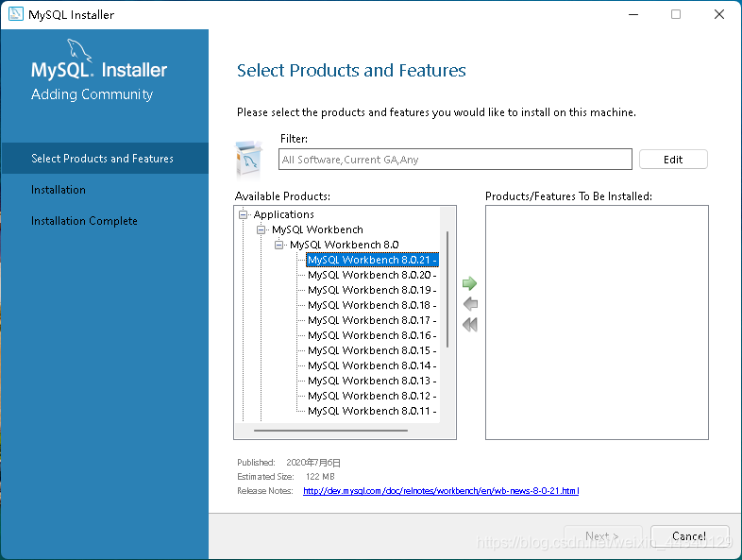Screen dimensions: 742x560
Task: Click the double left remove-all arrow
Action: coord(469,325)
